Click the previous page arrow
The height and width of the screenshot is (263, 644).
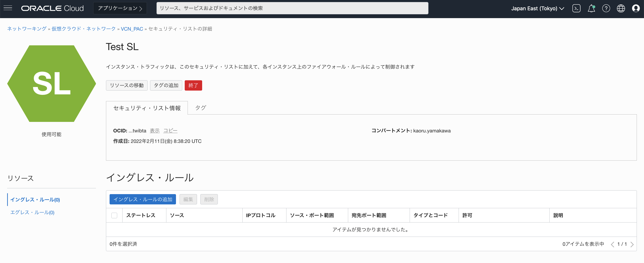coord(612,244)
